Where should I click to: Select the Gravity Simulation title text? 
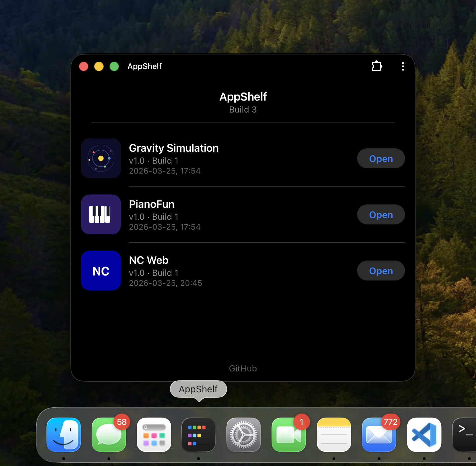pyautogui.click(x=174, y=148)
